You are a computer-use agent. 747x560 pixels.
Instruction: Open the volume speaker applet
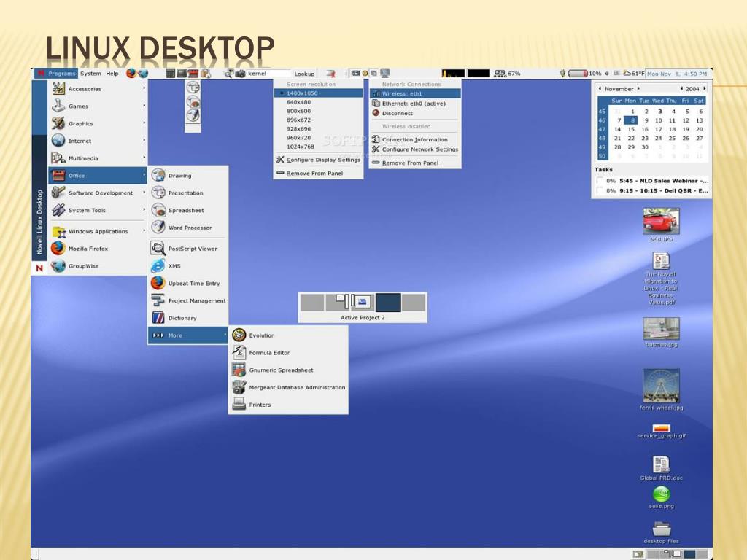tap(607, 74)
